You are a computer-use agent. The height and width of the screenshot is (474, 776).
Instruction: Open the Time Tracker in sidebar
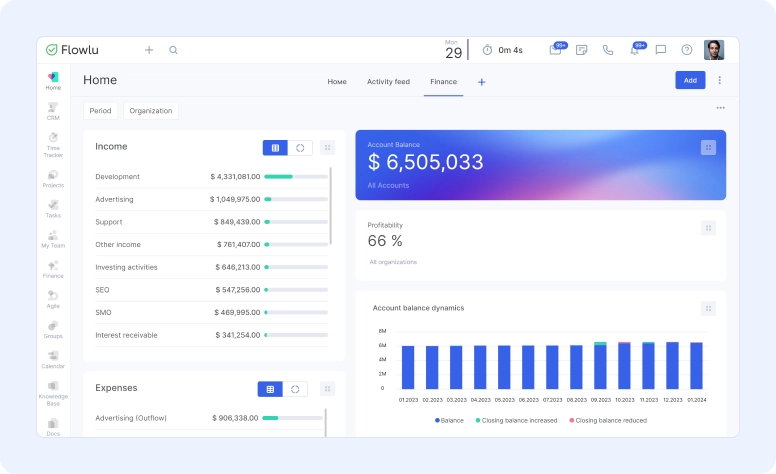53,144
